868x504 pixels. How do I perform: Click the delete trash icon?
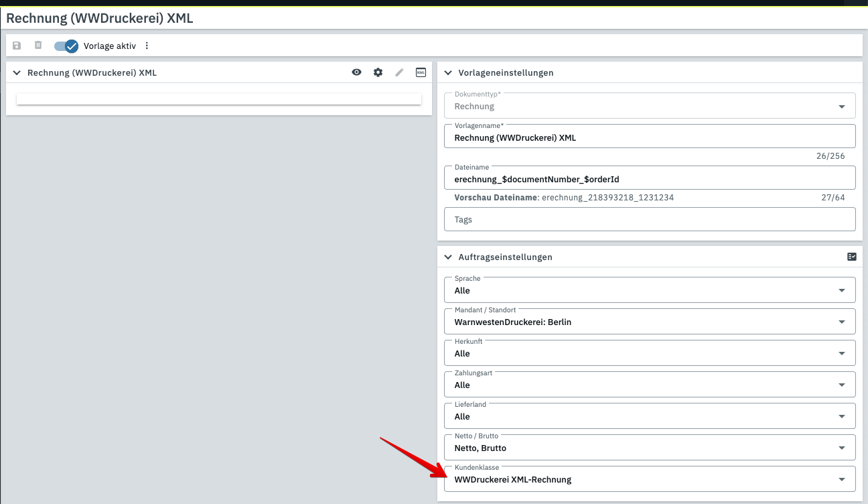[38, 46]
